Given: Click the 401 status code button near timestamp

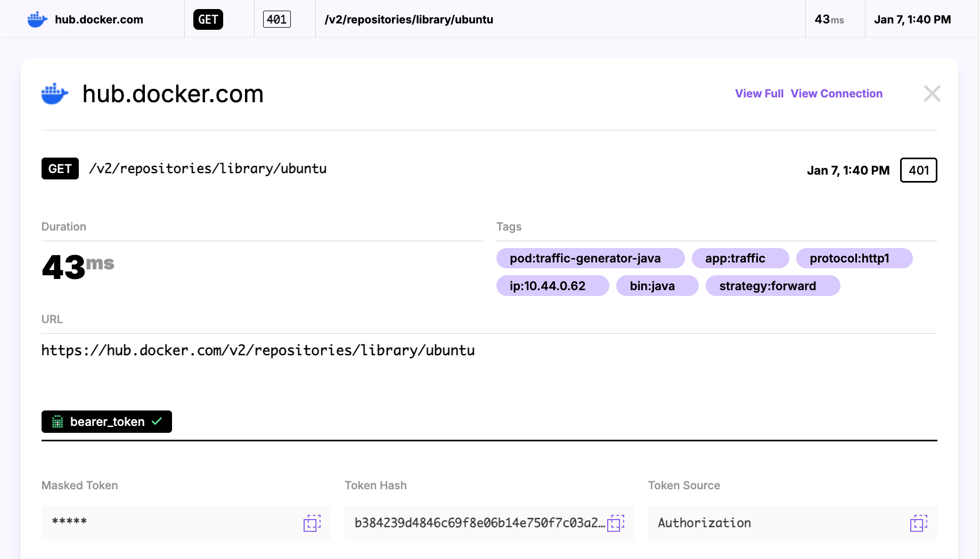Looking at the screenshot, I should click(918, 170).
